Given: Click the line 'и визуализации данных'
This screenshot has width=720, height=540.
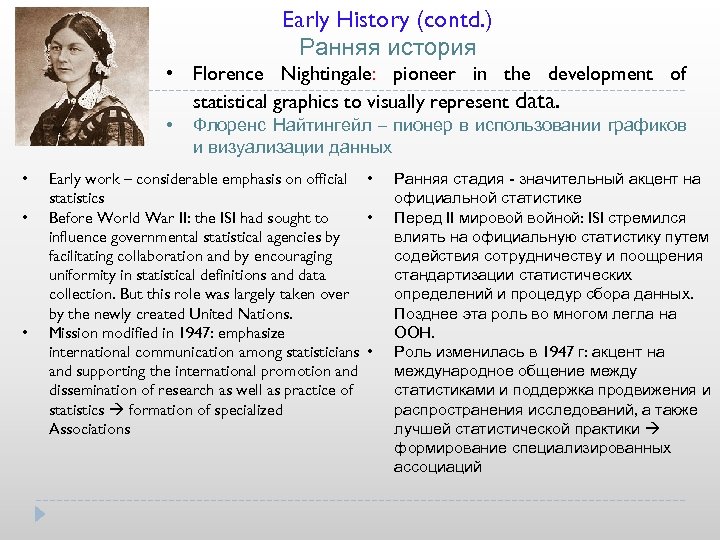Looking at the screenshot, I should 292,147.
